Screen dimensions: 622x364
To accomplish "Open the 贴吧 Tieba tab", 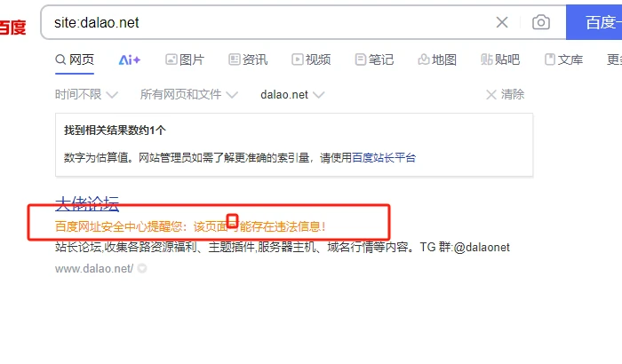I will coord(500,59).
